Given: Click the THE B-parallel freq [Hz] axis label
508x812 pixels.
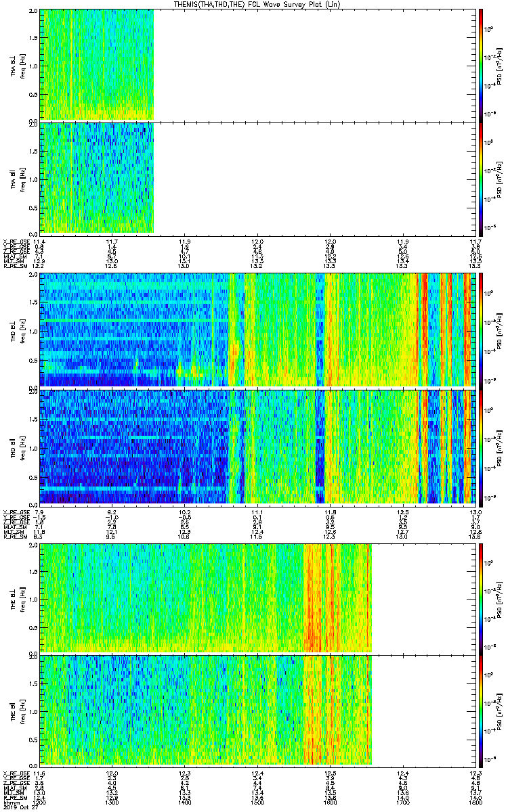Looking at the screenshot, I should [22, 710].
